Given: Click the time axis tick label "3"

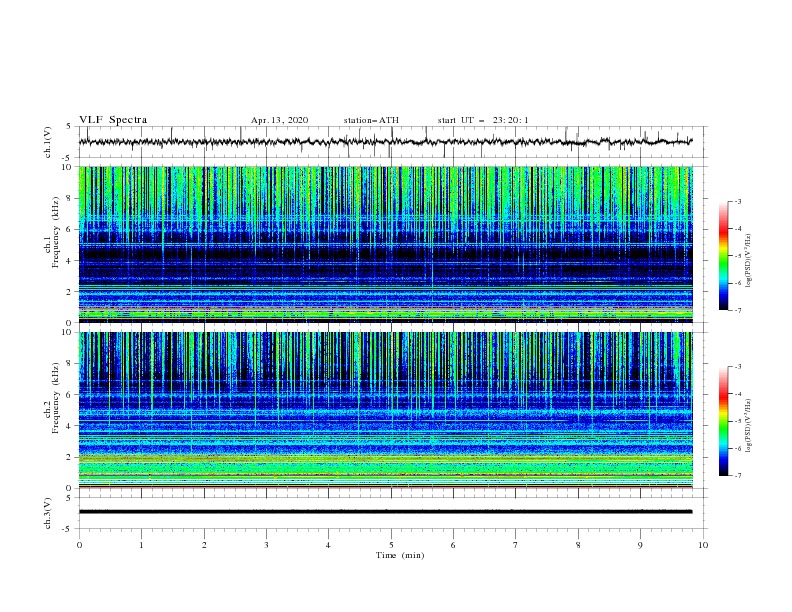Looking at the screenshot, I should (266, 545).
